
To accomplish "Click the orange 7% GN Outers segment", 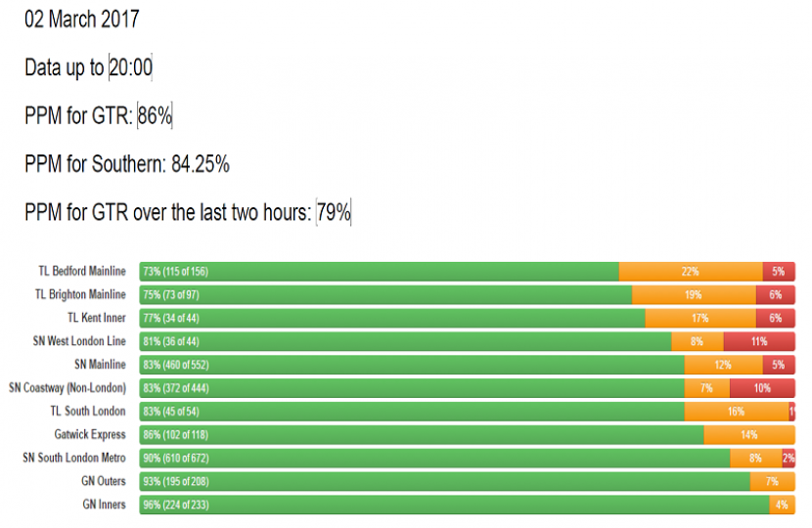I will 773,481.
